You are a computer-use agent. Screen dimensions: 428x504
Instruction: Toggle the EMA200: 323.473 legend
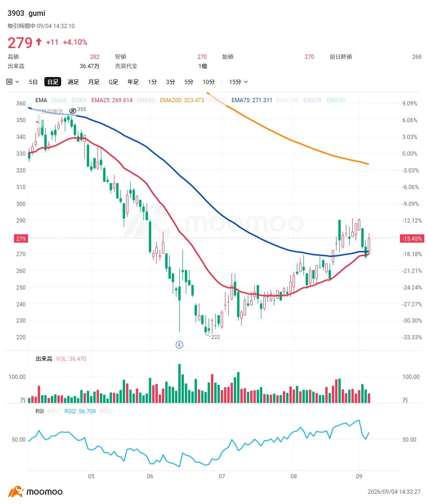tap(182, 100)
